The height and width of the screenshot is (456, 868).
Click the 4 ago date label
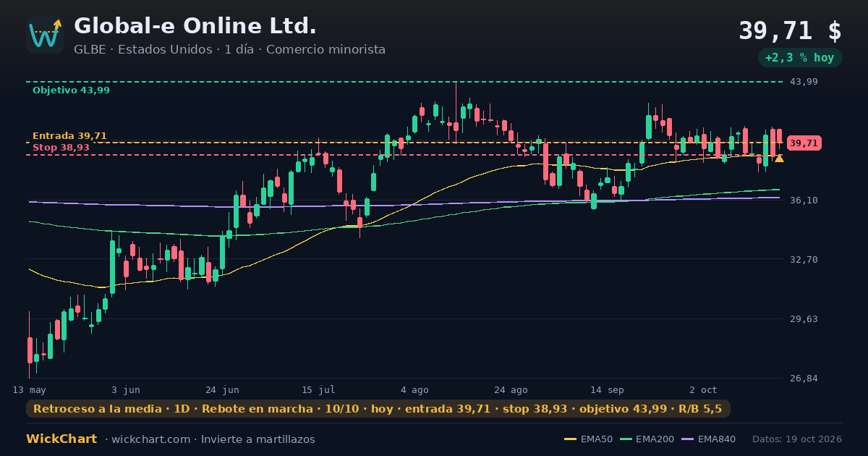[x=414, y=389]
